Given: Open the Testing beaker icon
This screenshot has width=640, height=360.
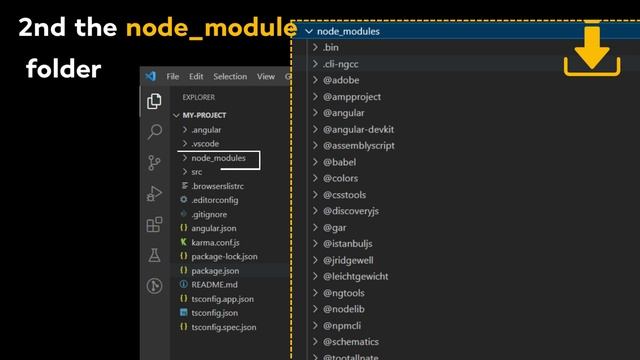Looking at the screenshot, I should point(154,255).
